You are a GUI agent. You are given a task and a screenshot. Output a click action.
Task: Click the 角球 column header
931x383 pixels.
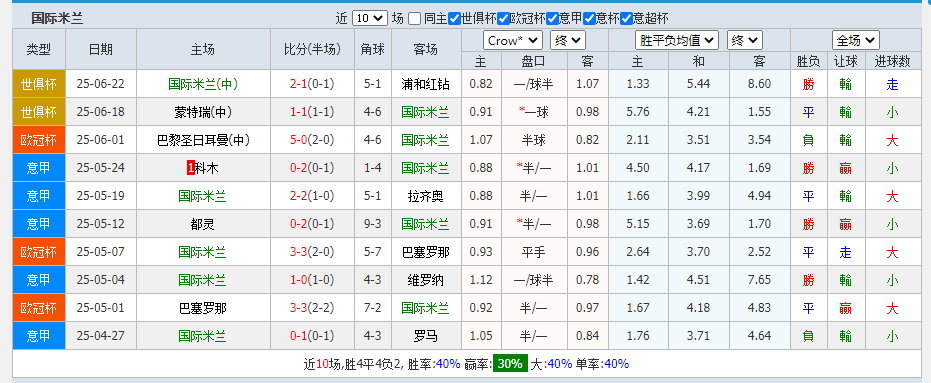[373, 49]
